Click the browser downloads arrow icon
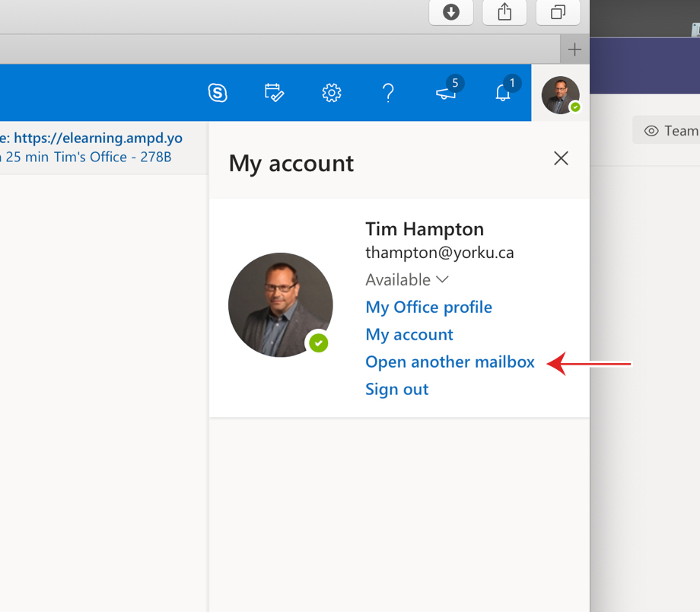 tap(451, 12)
